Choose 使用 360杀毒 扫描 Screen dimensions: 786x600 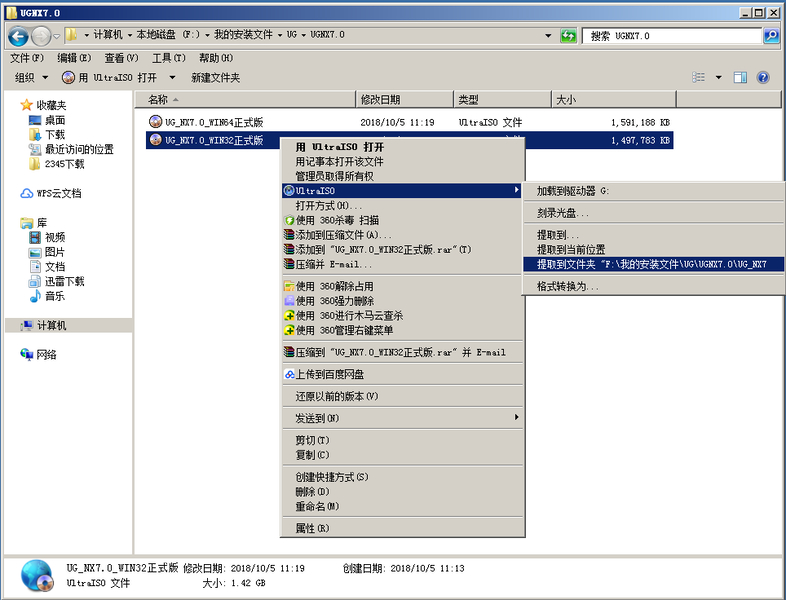point(403,220)
